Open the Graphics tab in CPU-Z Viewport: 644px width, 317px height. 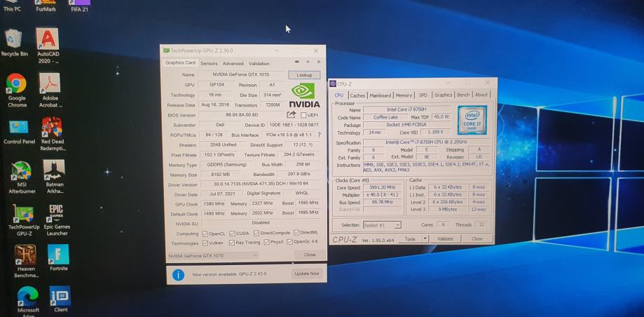point(443,95)
